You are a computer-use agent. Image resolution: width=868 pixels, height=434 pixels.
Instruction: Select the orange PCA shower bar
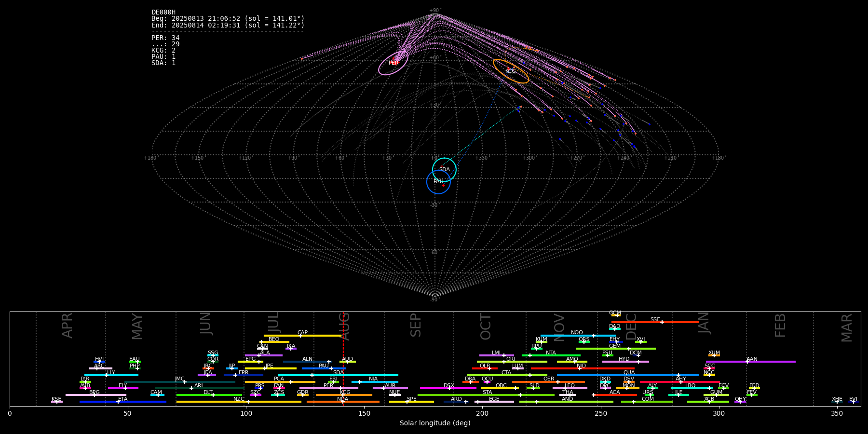tap(280, 382)
